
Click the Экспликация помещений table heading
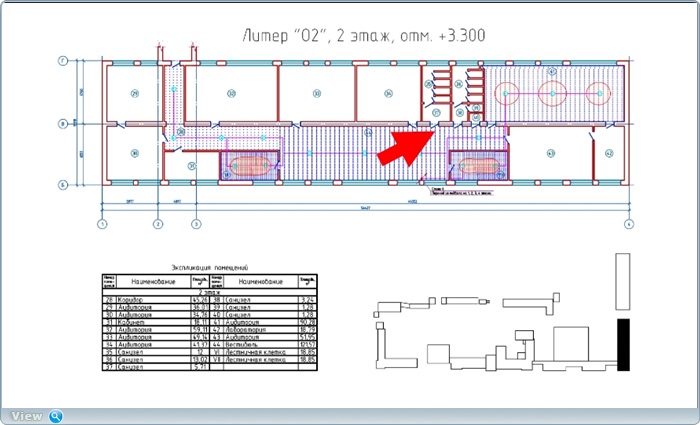coord(210,268)
